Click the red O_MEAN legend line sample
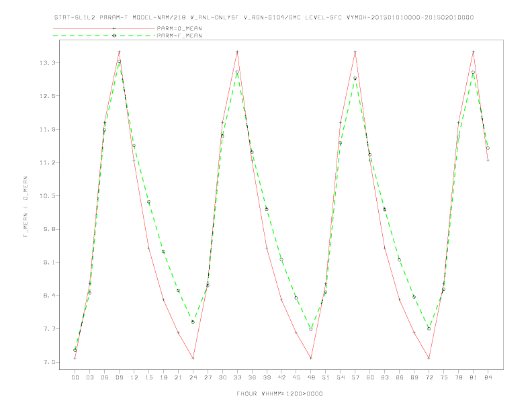This screenshot has width=532, height=411. (x=104, y=28)
